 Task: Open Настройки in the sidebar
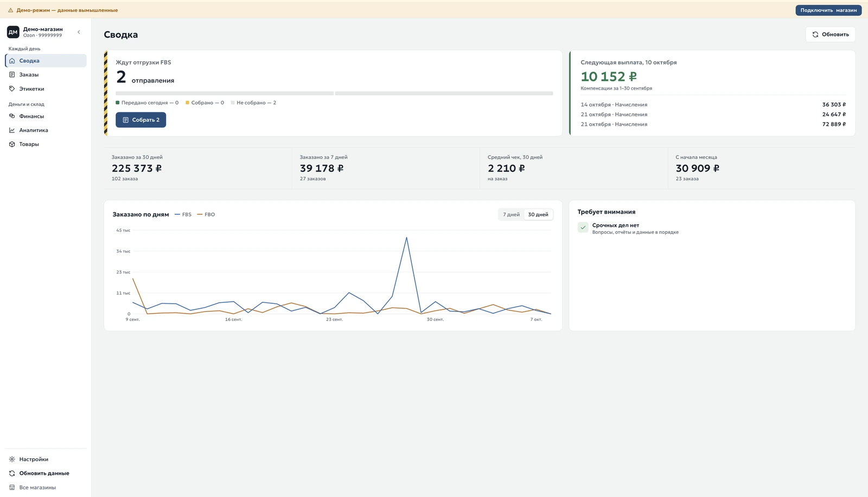click(x=46, y=460)
